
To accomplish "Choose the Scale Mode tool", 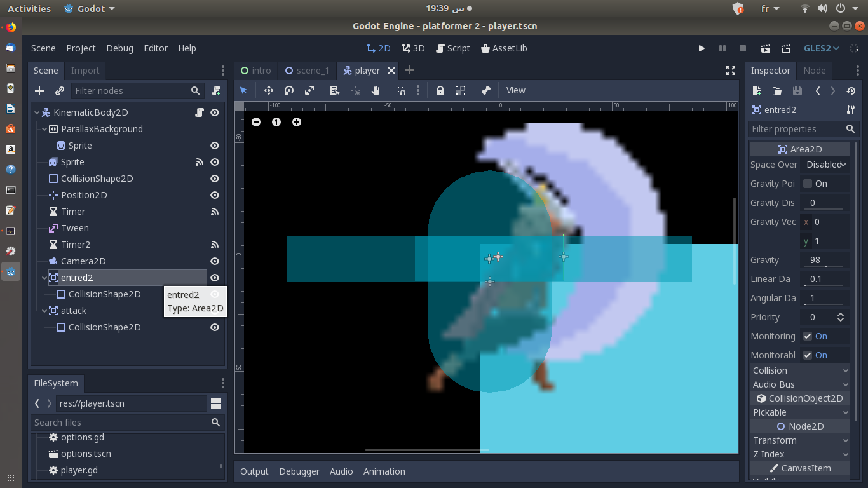I will click(x=309, y=90).
